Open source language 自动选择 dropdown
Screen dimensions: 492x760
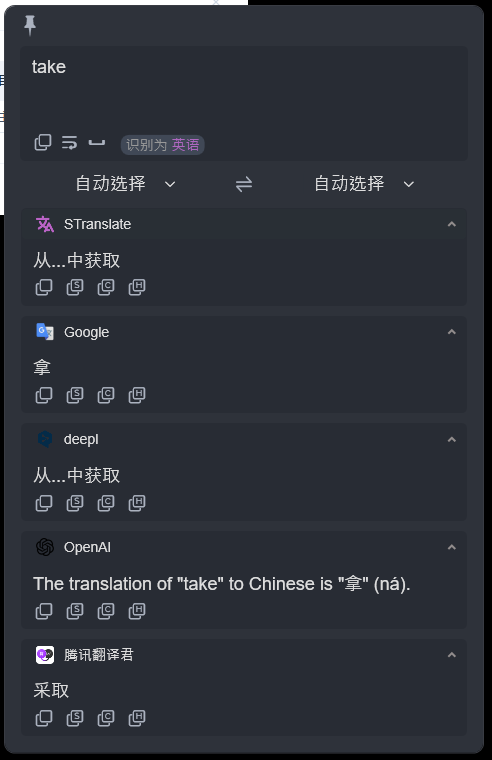pyautogui.click(x=125, y=184)
